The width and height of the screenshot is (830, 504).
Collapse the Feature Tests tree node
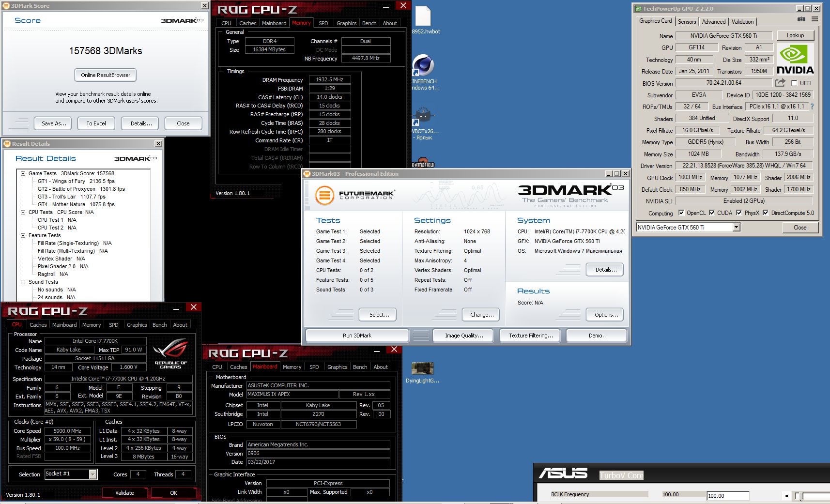click(x=23, y=235)
